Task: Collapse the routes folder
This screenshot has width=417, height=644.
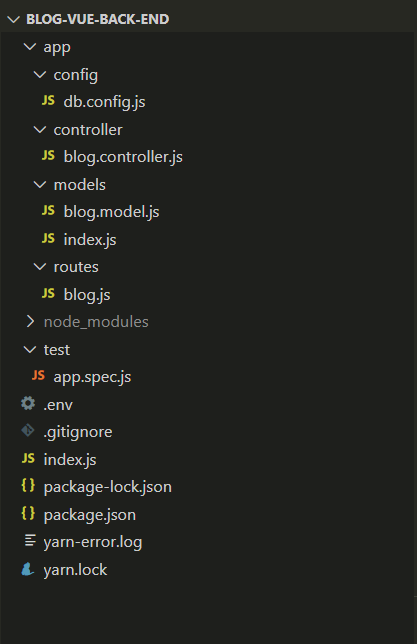Action: coord(40,267)
